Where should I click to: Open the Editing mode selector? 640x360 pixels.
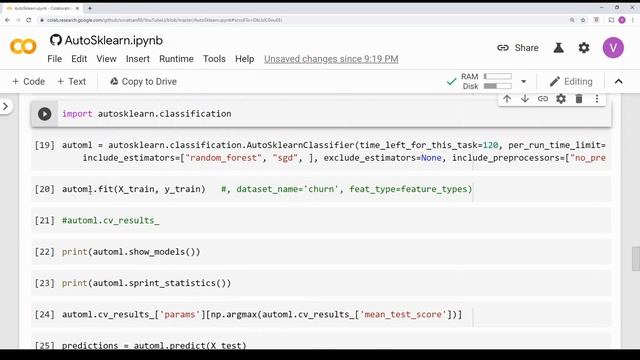[571, 82]
